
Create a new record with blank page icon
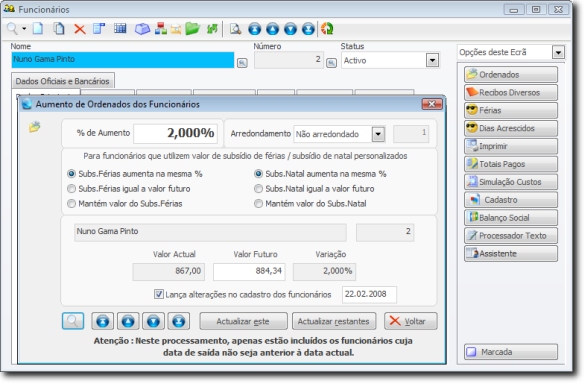click(x=38, y=29)
